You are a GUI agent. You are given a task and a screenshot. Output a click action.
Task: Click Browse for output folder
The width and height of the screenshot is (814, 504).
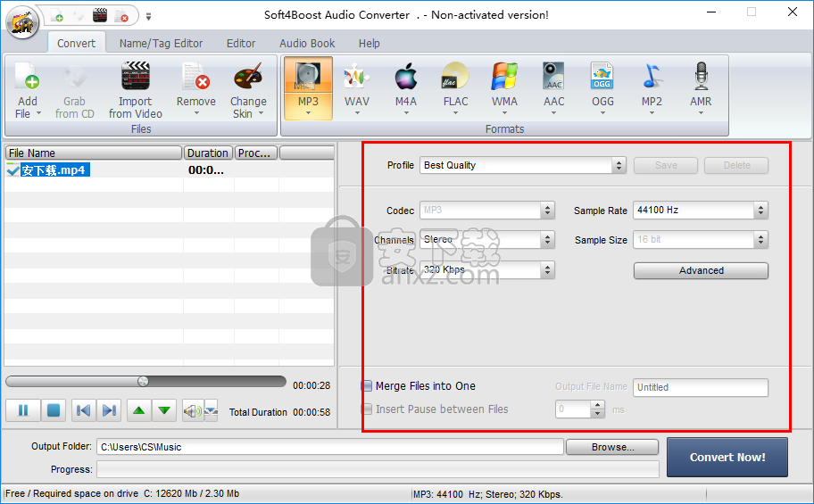click(612, 447)
